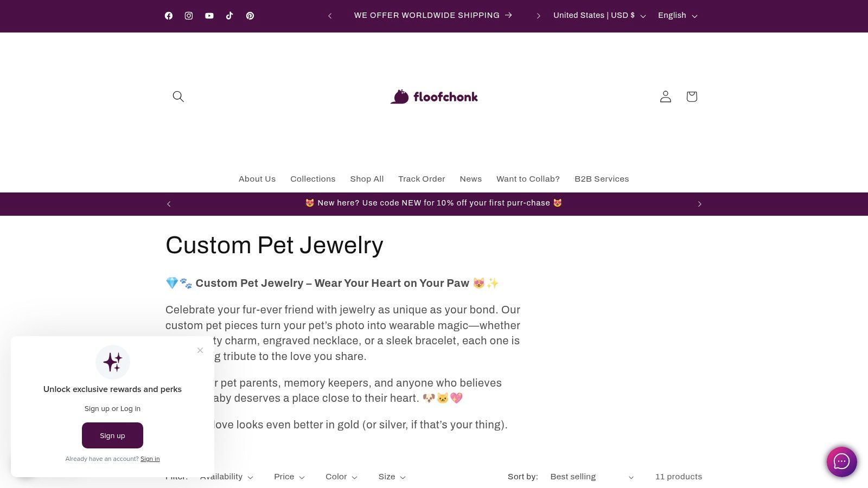Screen dimensions: 868x488
Task: Change Sort by to another option
Action: (x=591, y=477)
